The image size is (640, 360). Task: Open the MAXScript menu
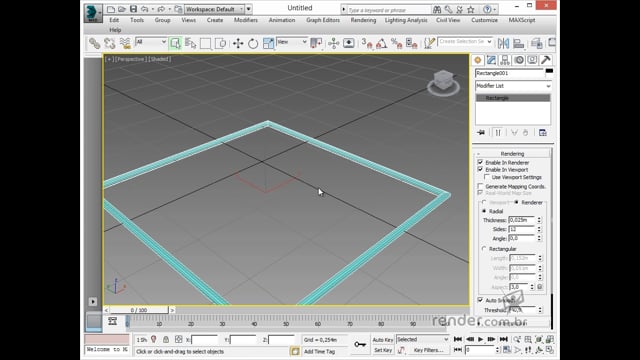click(x=522, y=20)
